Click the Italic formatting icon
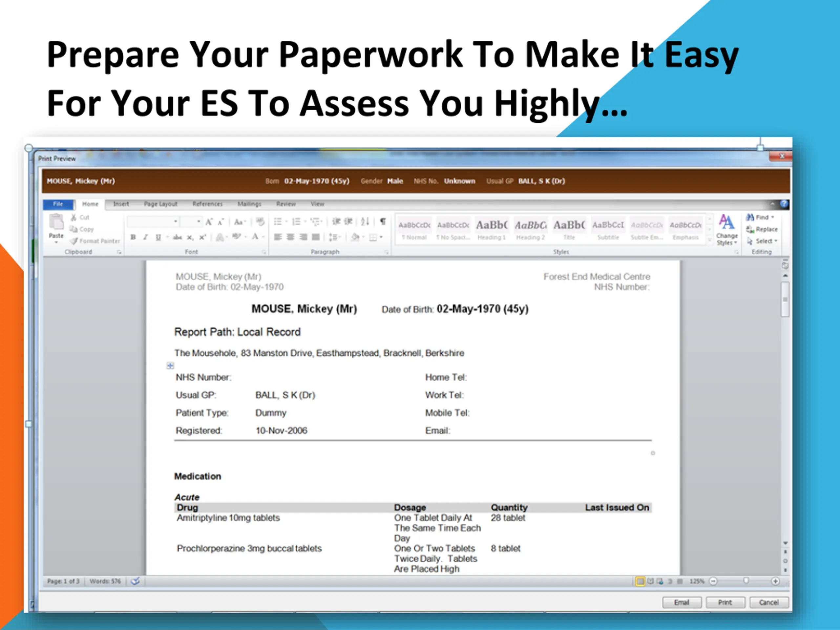The height and width of the screenshot is (630, 840). pyautogui.click(x=145, y=237)
